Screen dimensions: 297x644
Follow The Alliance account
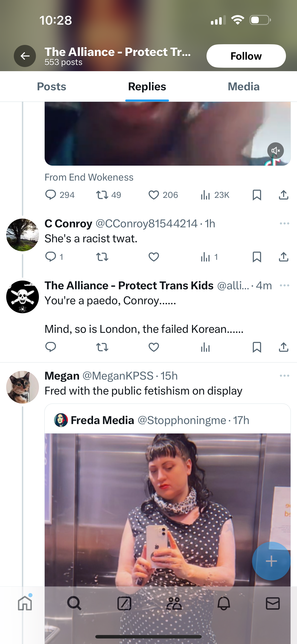coord(246,56)
